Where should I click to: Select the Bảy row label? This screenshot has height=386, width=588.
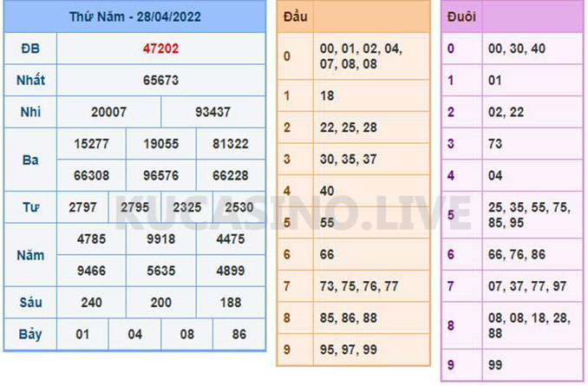pos(30,335)
